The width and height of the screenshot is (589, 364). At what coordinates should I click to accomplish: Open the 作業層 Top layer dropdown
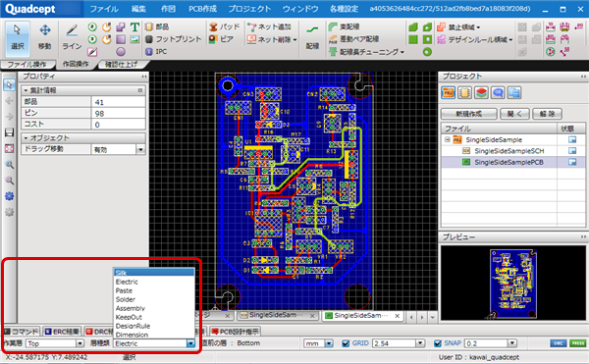click(80, 343)
